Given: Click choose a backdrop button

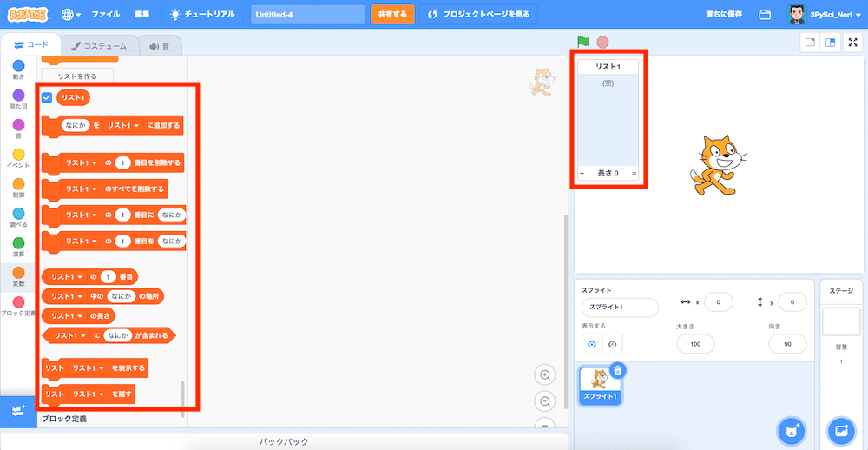Looking at the screenshot, I should point(841,430).
